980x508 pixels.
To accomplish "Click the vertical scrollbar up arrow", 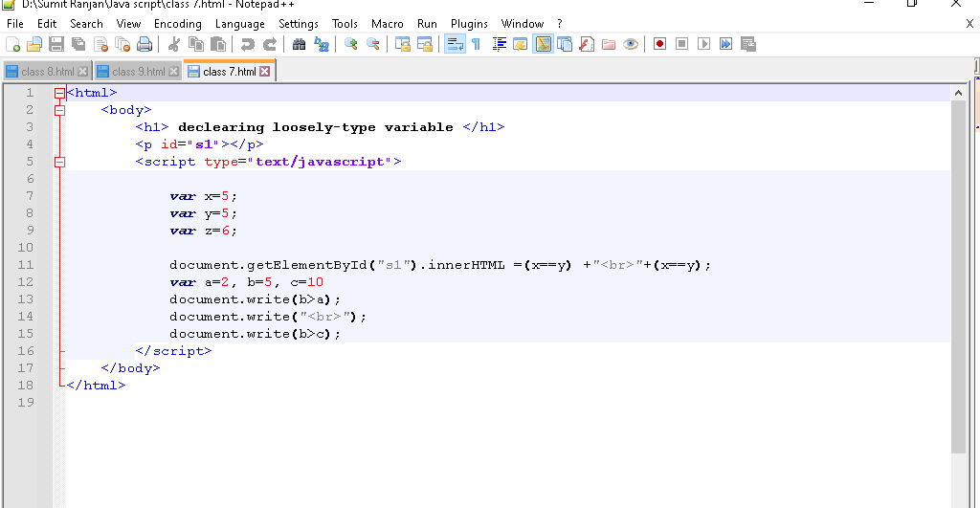I will (958, 93).
